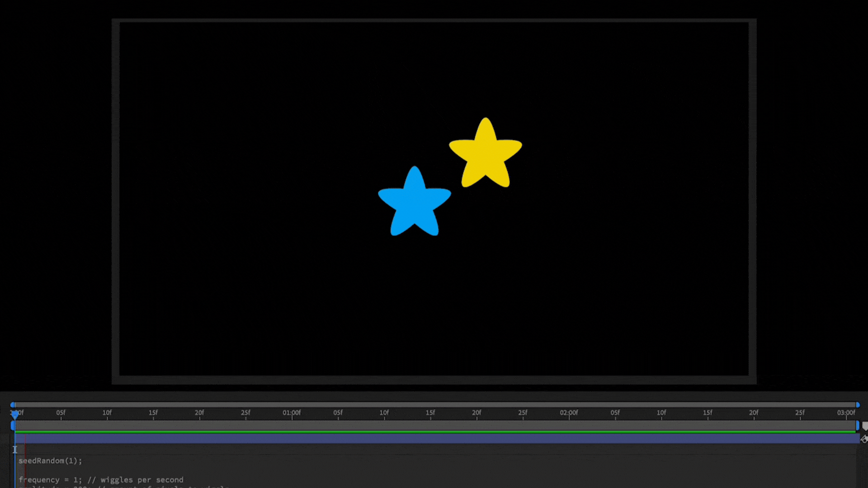Click the time navigator start handle
The height and width of the screenshot is (488, 868).
click(13, 405)
